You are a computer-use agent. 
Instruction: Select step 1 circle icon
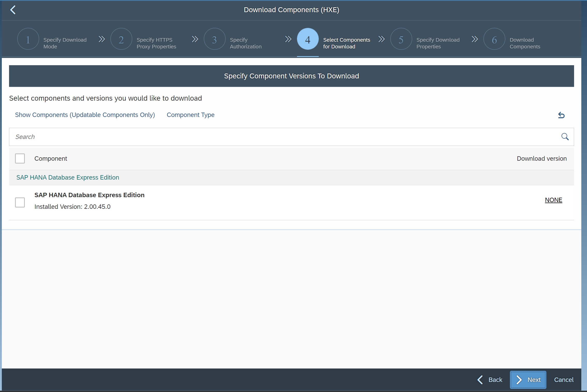tap(28, 39)
